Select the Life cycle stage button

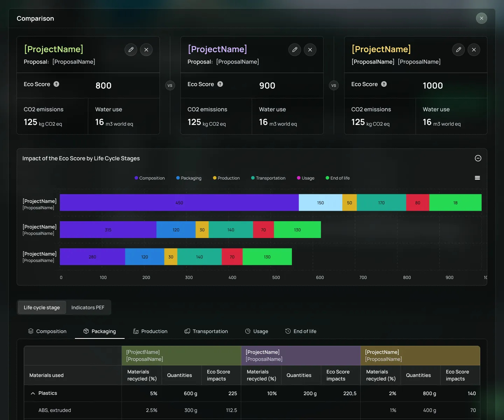pyautogui.click(x=42, y=308)
